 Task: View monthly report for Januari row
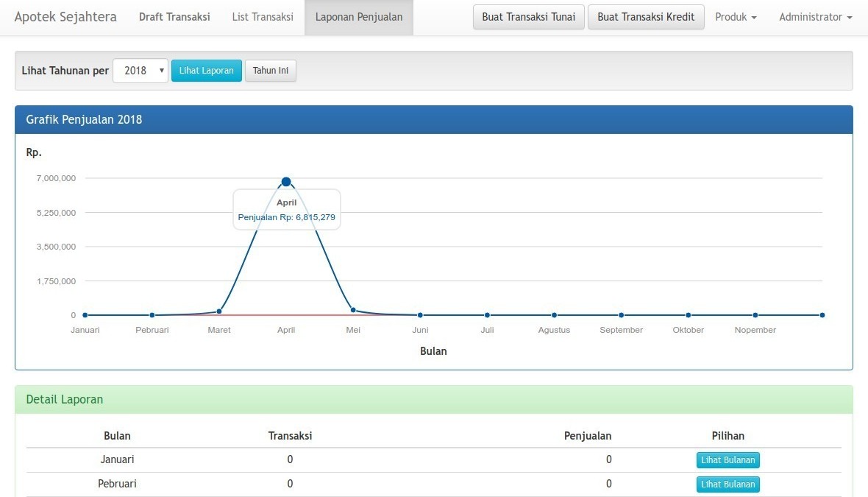pos(728,460)
